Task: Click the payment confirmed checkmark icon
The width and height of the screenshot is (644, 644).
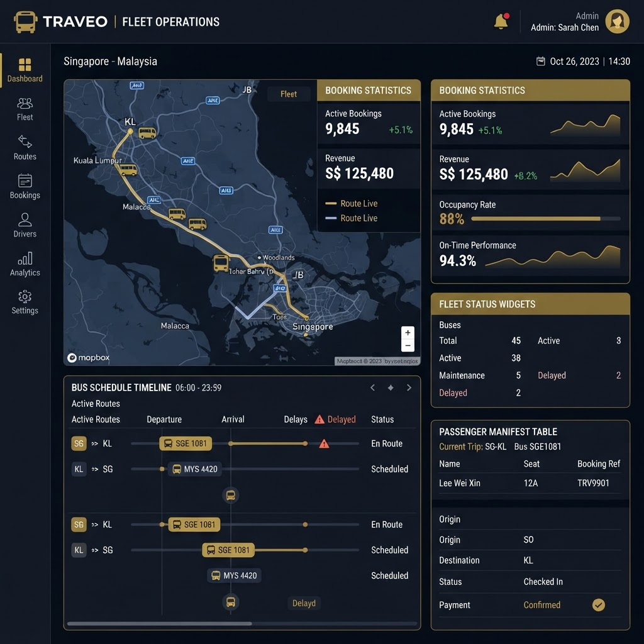Action: pyautogui.click(x=599, y=604)
